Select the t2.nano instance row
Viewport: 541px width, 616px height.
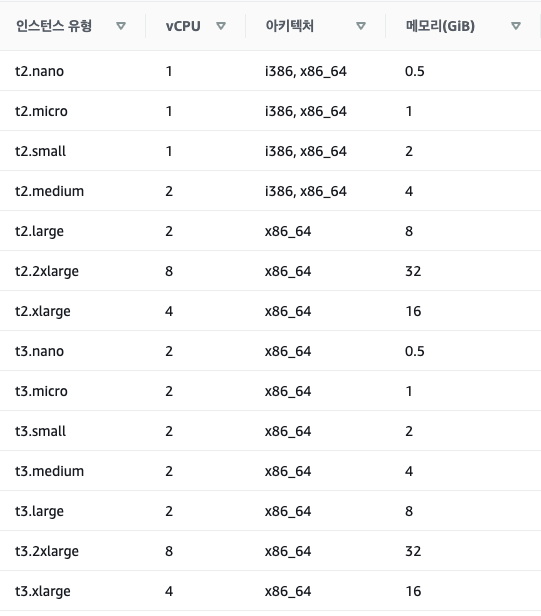coord(270,71)
